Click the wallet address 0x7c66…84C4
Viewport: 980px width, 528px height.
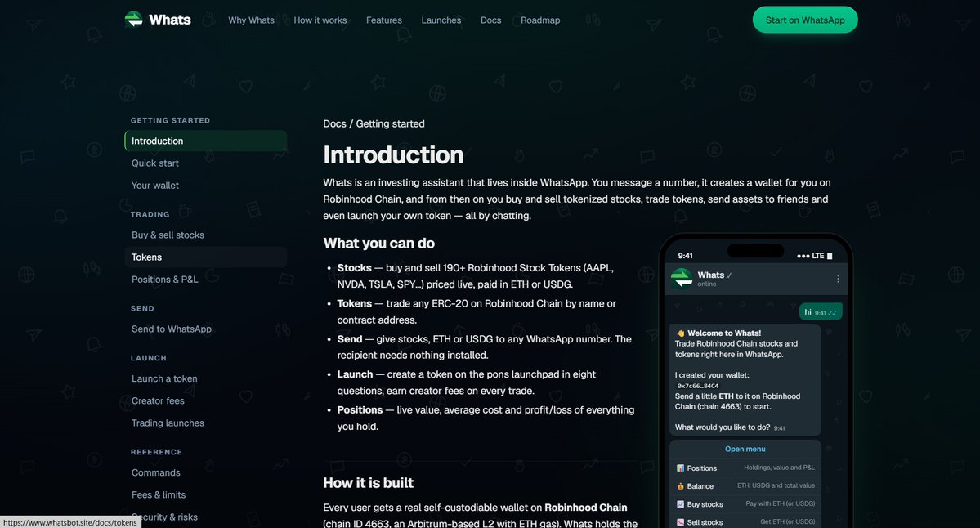[x=697, y=386]
